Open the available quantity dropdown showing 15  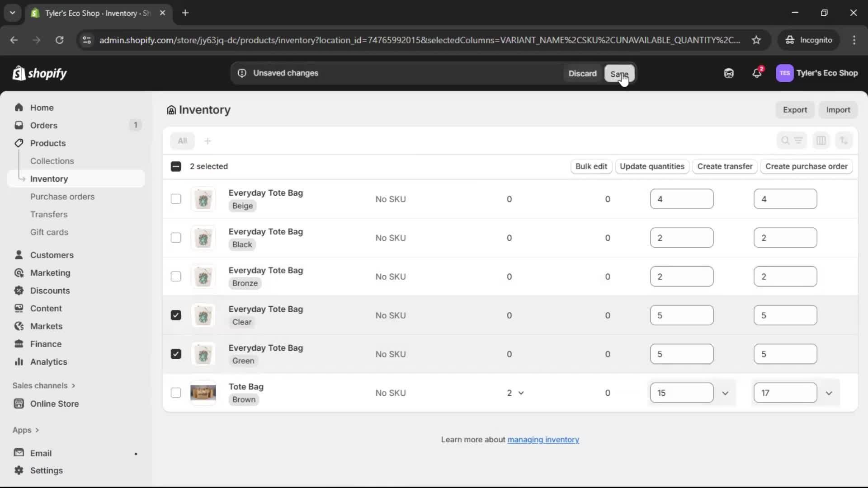(x=726, y=393)
